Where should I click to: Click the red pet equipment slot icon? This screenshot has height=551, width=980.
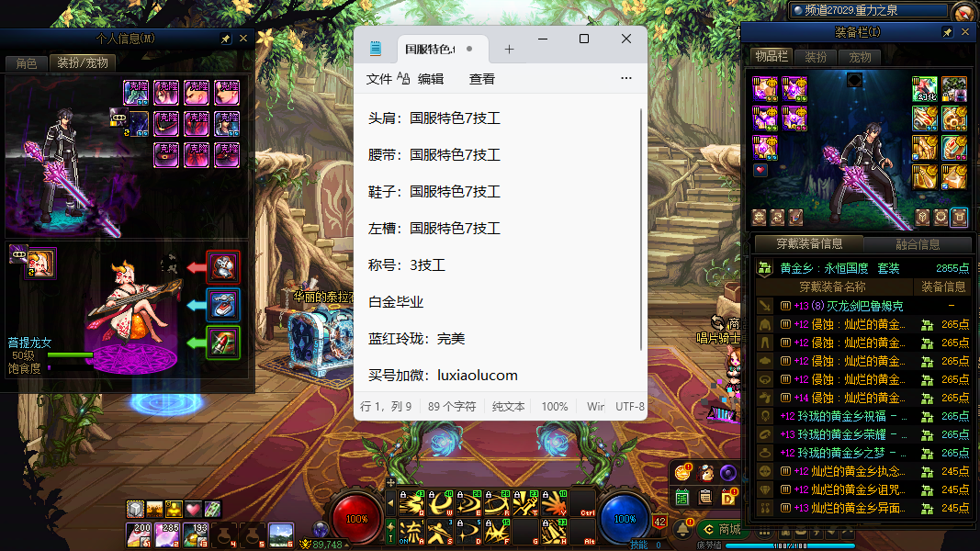(223, 266)
